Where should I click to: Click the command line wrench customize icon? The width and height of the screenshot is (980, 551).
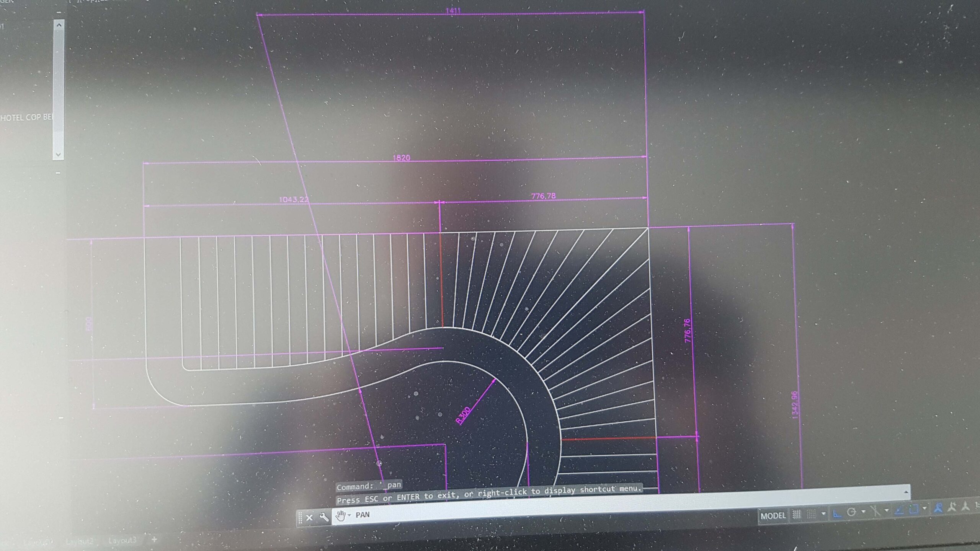324,517
